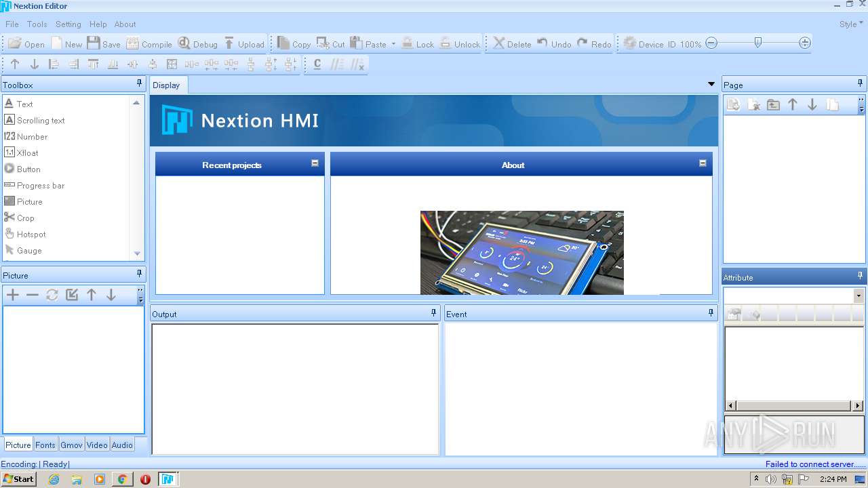Remove picture with the minus icon

click(33, 295)
